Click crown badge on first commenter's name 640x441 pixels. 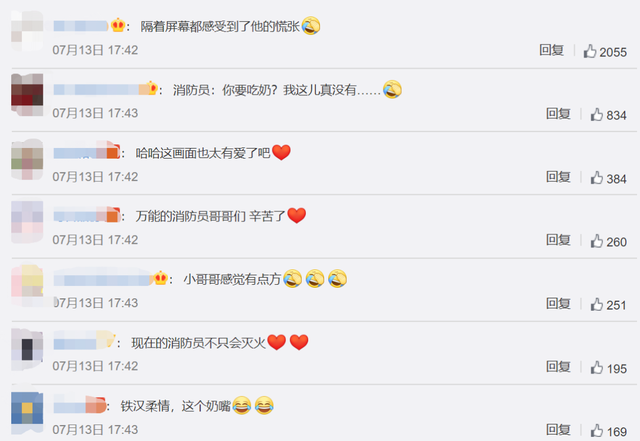pyautogui.click(x=118, y=25)
